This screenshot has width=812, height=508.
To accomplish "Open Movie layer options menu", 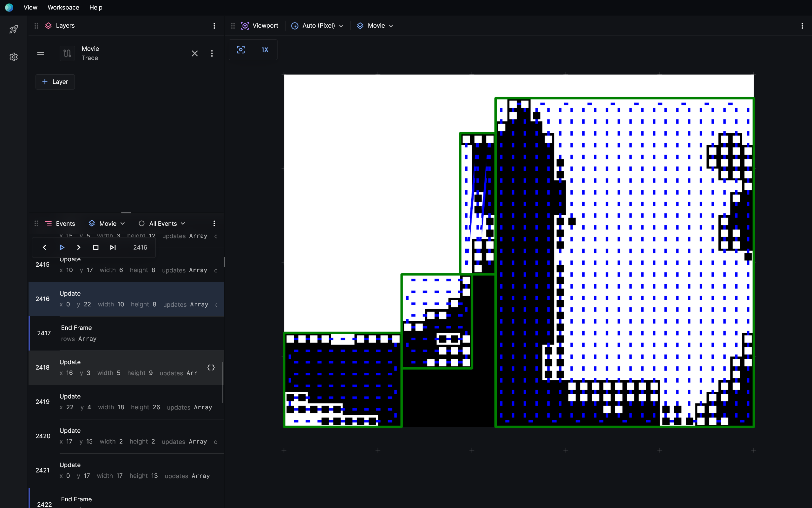I will (x=212, y=53).
